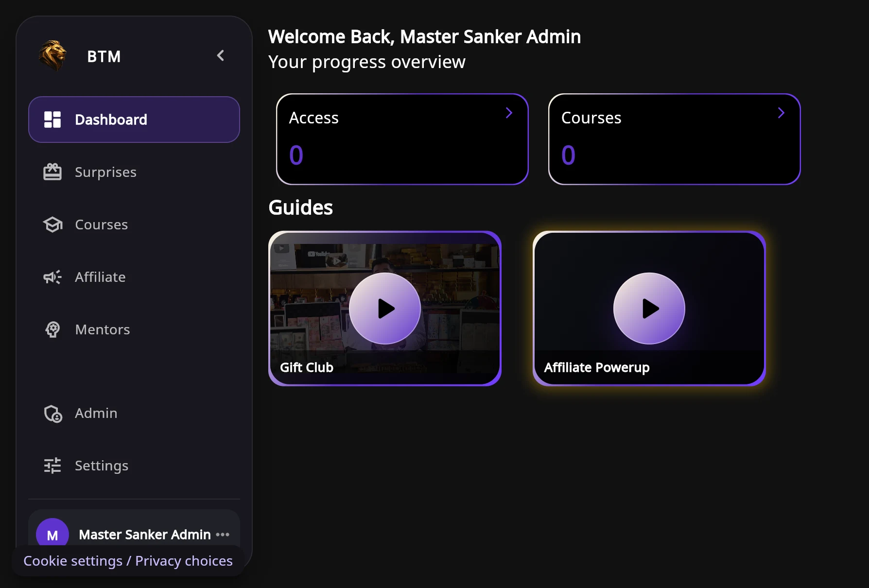The height and width of the screenshot is (588, 869).
Task: Click the Courses graduation cap icon
Action: pos(52,225)
